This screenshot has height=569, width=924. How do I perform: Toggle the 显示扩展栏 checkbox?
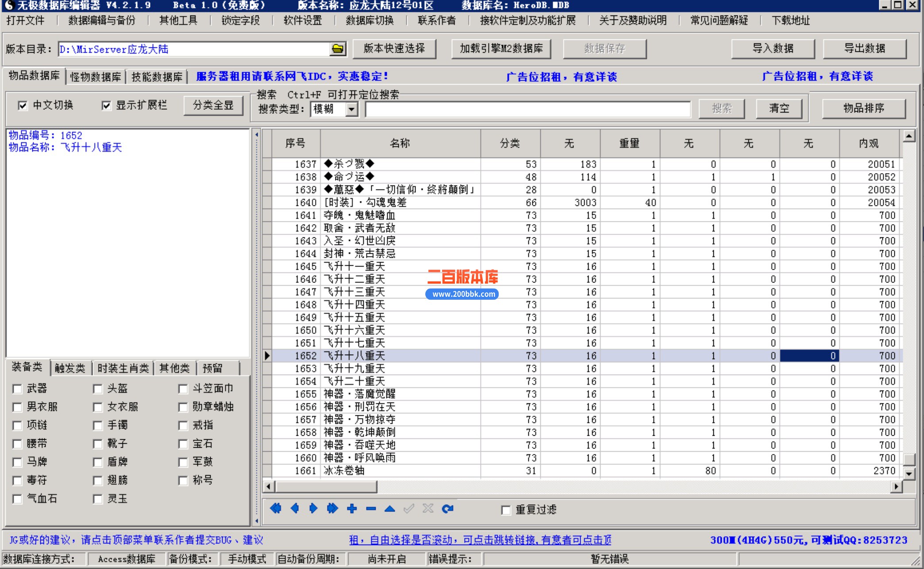(x=106, y=105)
